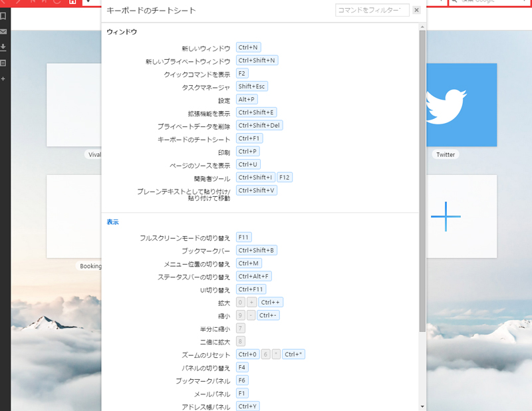Open the Downloads panel icon in the sidebar

pos(3,47)
